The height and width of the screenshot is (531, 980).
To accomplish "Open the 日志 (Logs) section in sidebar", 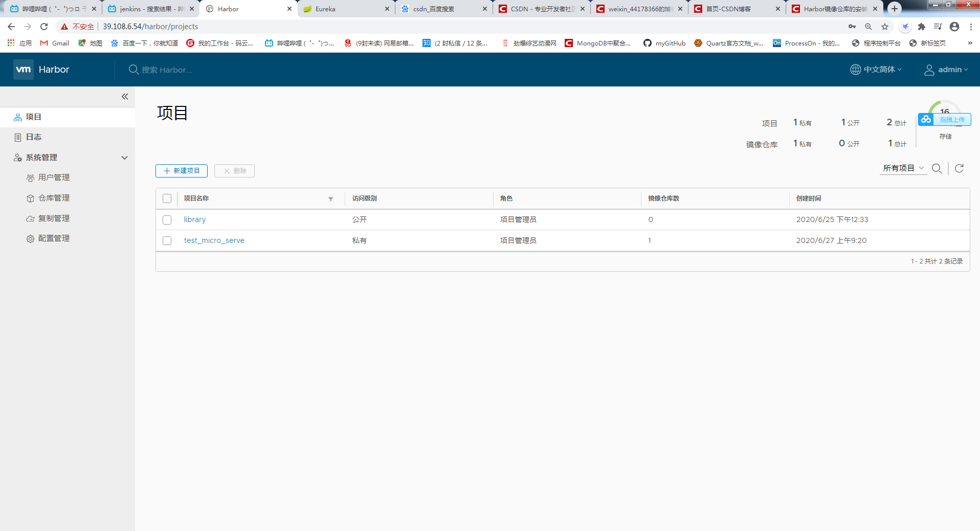I will (x=33, y=137).
